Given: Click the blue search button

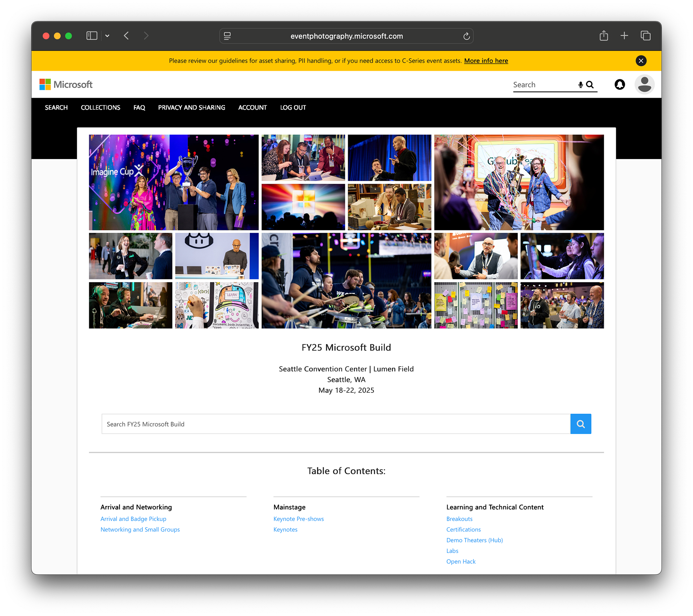Looking at the screenshot, I should [581, 424].
